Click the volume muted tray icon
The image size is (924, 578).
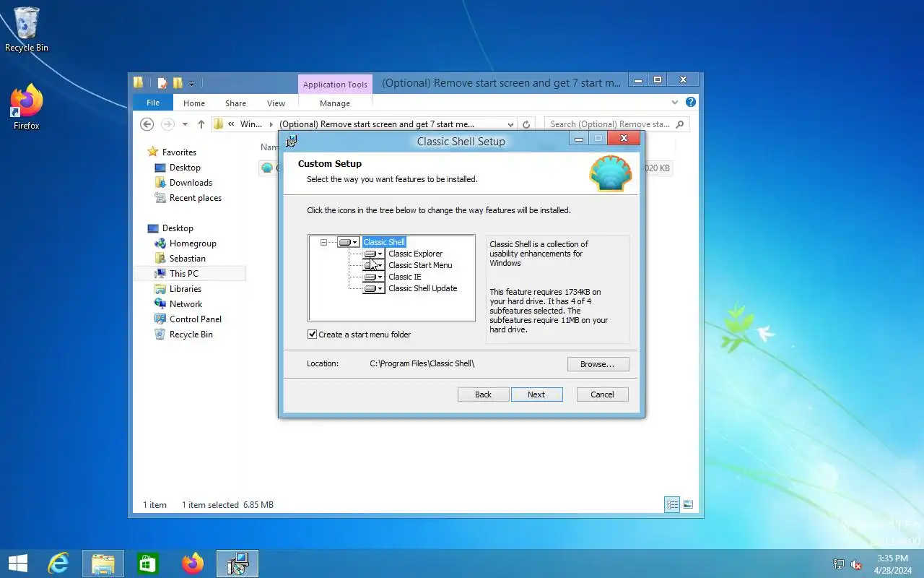click(856, 564)
